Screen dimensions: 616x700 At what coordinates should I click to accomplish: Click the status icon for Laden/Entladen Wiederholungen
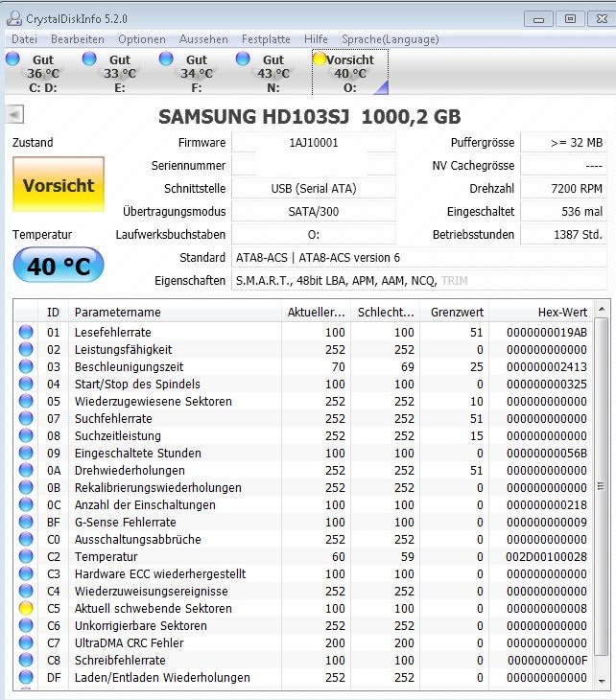pos(26,677)
